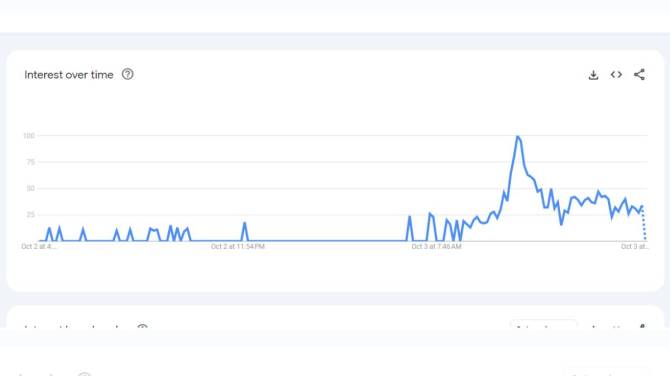
Task: Click the truncated Oct 2 at 4... axis label
Action: click(x=38, y=247)
